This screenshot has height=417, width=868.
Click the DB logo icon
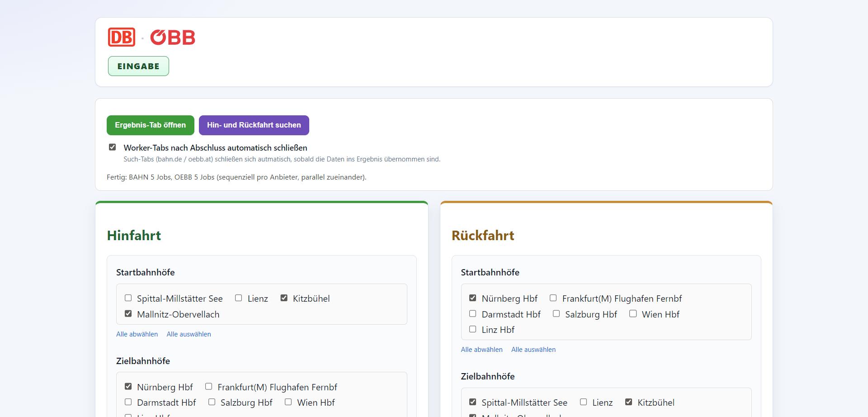tap(122, 37)
